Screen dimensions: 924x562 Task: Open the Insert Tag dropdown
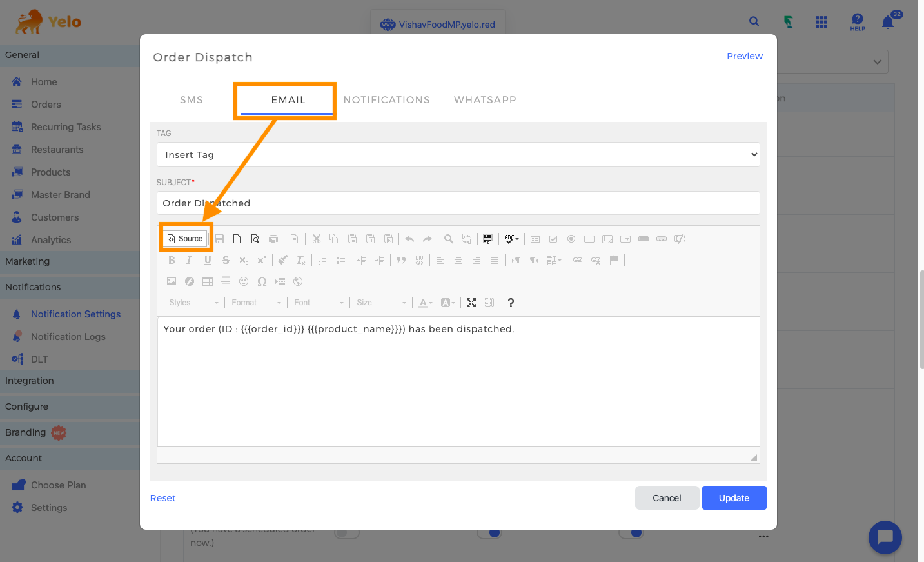(x=458, y=155)
